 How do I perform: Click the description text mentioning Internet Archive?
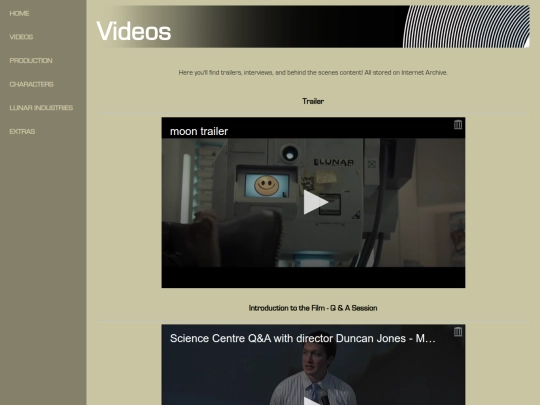(x=313, y=73)
